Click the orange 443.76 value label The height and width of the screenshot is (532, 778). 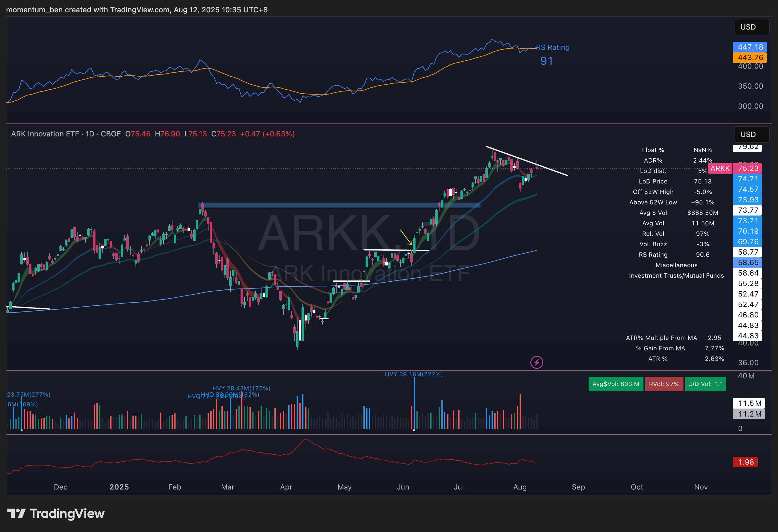(750, 58)
